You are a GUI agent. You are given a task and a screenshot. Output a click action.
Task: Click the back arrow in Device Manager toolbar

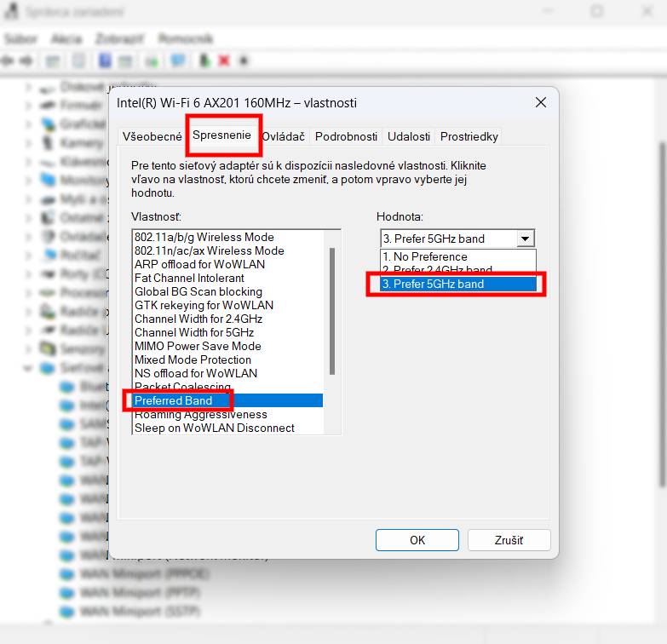(x=8, y=60)
